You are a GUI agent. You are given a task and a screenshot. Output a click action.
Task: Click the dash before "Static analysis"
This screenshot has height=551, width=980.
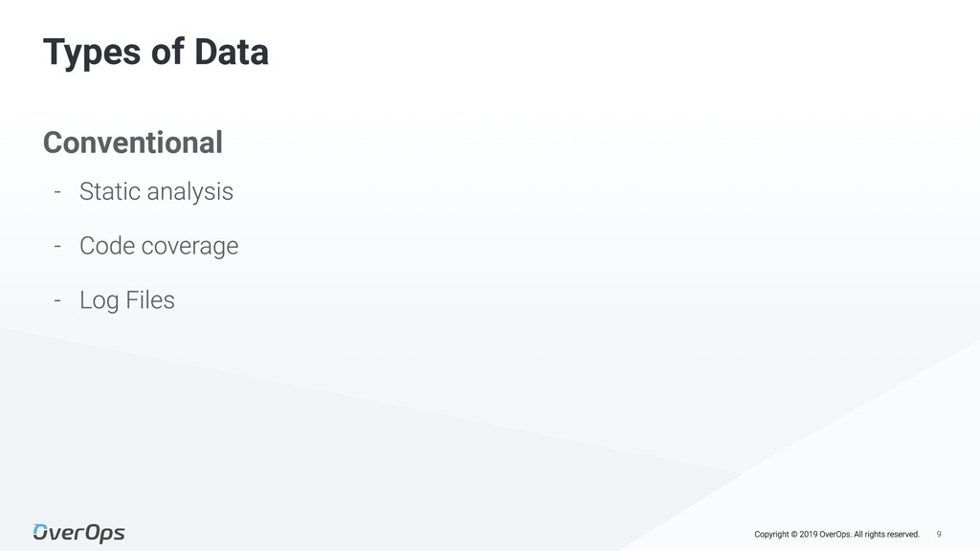(58, 191)
